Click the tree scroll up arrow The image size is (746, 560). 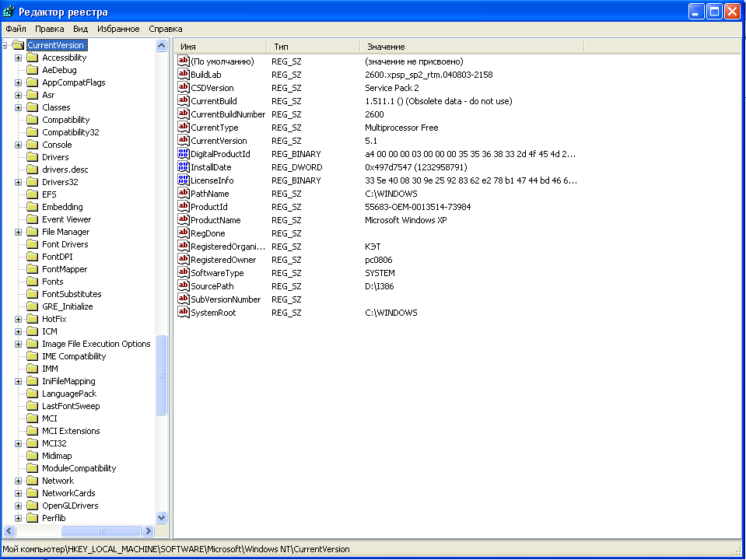tap(161, 46)
